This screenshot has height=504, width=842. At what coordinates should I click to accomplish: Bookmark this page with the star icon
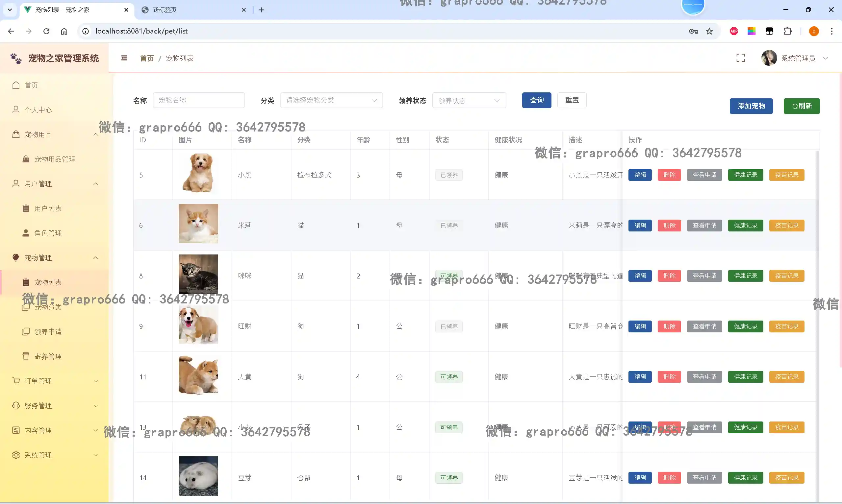pyautogui.click(x=709, y=31)
